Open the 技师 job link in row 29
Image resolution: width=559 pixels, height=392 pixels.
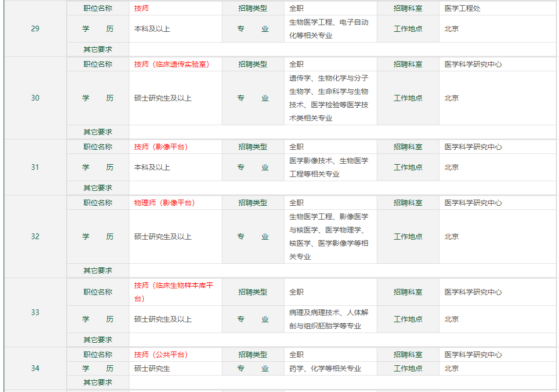[141, 8]
